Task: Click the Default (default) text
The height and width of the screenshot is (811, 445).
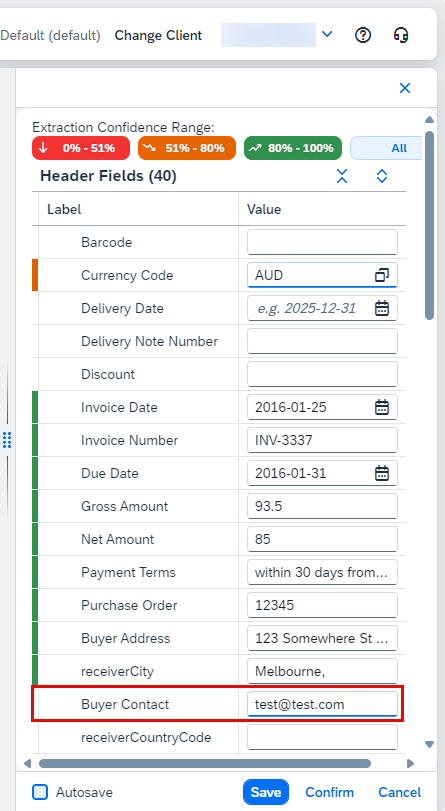Action: (x=50, y=35)
